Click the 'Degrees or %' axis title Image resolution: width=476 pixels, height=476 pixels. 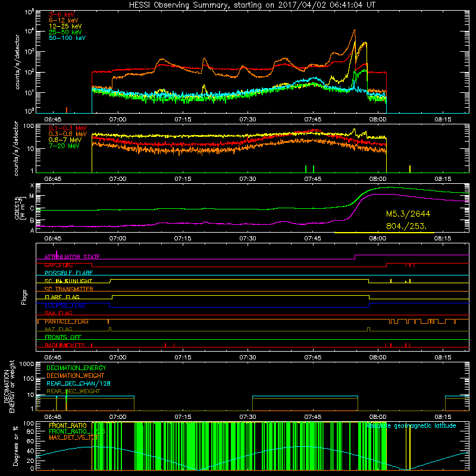(x=15, y=446)
